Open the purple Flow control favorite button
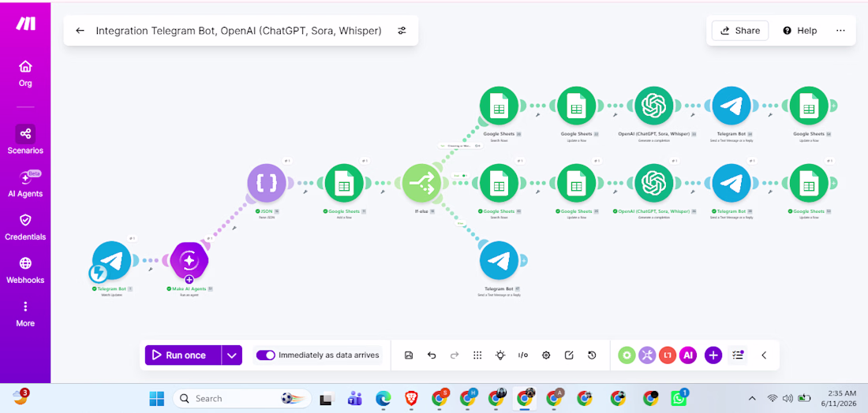Viewport: 868px width, 413px height. [x=647, y=355]
